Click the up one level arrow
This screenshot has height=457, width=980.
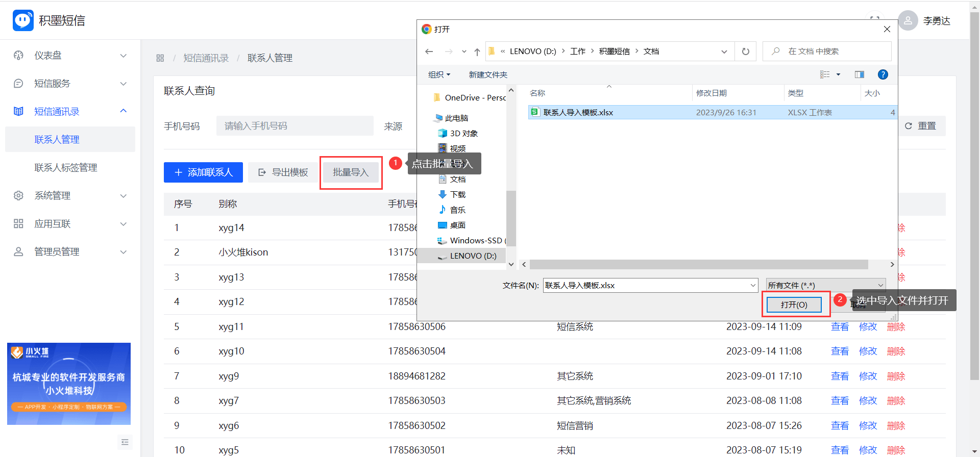477,52
